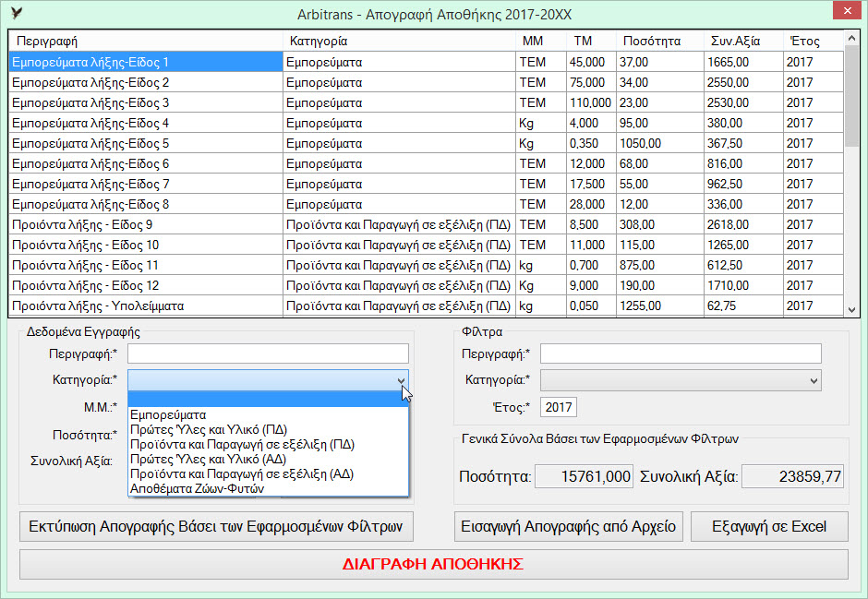The height and width of the screenshot is (599, 868).
Task: Click the Συν.Αξία cell 2550,00
Action: point(743,82)
